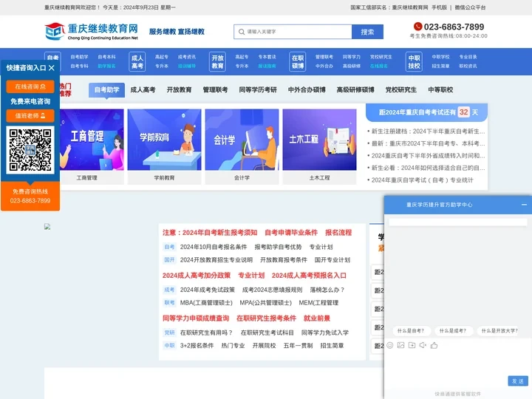This screenshot has width=532, height=399.
Task: Click the magnifier icon in search box
Action: coord(242,32)
